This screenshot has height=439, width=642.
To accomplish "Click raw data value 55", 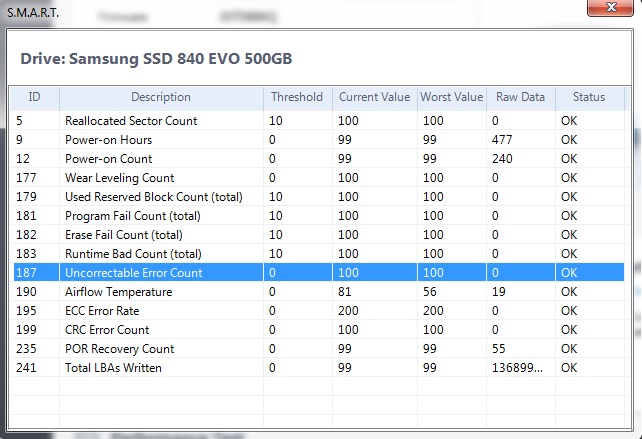I will 499,348.
